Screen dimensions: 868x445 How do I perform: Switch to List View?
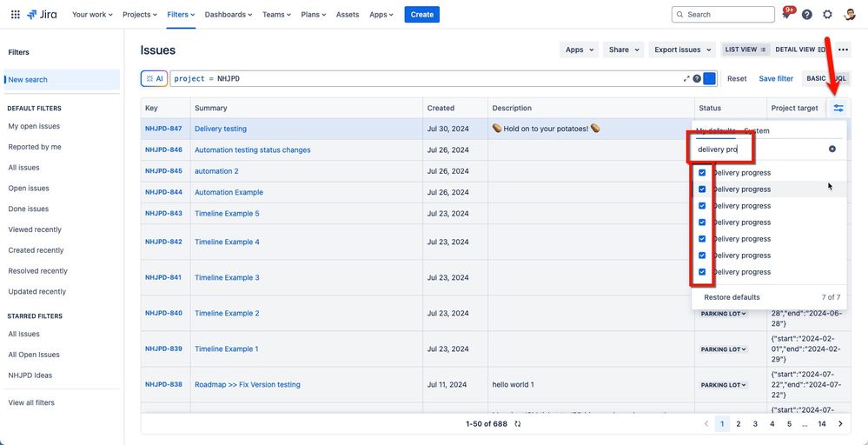(x=745, y=50)
